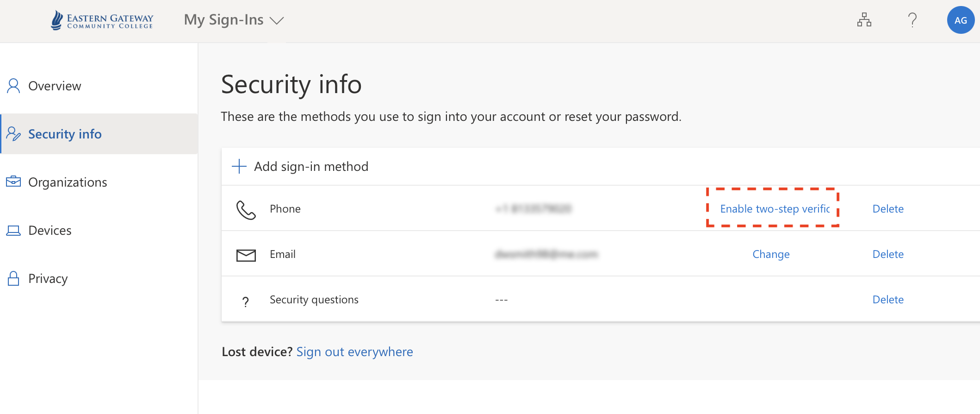
Task: Click the plus icon to add sign-in method
Action: 239,166
